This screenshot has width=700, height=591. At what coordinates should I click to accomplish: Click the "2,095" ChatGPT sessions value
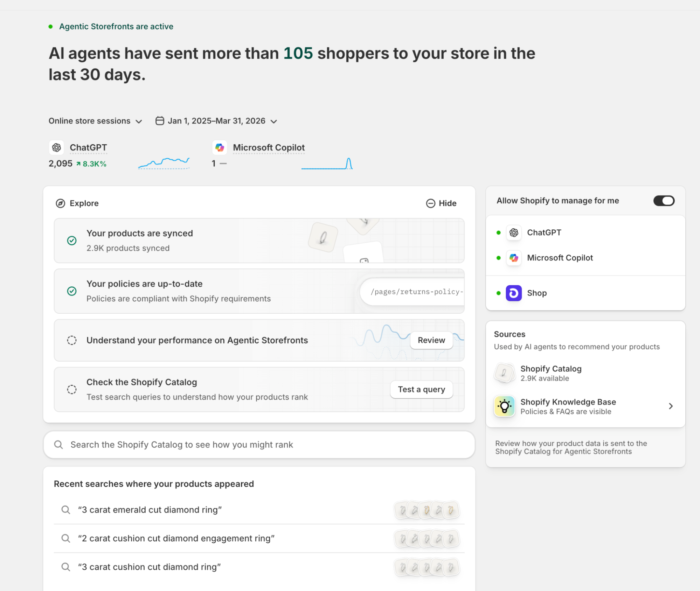[61, 164]
